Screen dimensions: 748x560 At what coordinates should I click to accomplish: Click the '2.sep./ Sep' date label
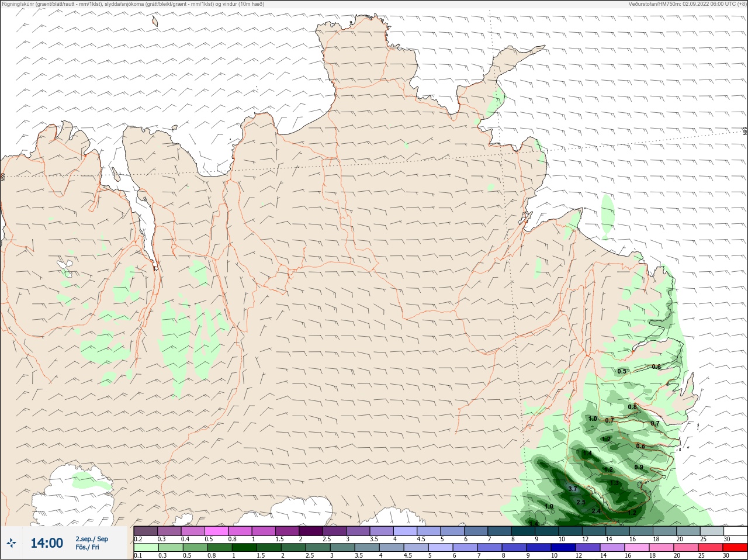coord(92,539)
